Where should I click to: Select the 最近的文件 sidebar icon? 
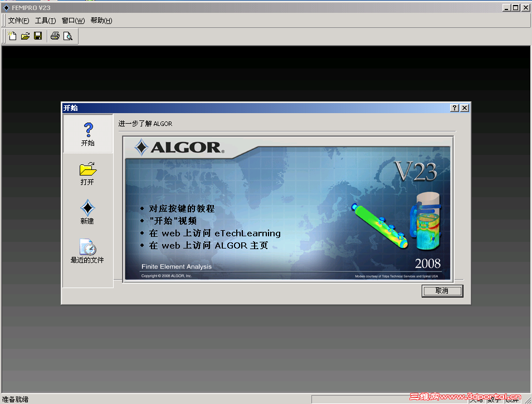pos(87,251)
